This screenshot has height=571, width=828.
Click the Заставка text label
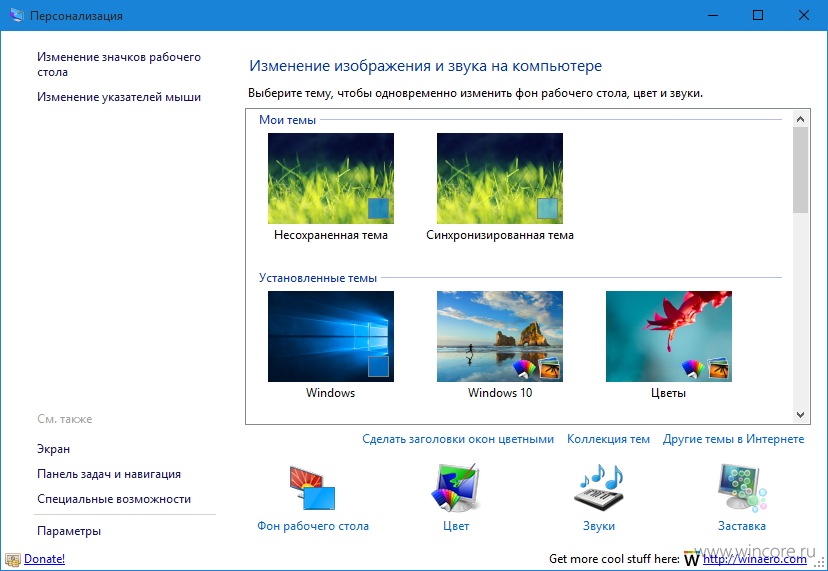(742, 526)
